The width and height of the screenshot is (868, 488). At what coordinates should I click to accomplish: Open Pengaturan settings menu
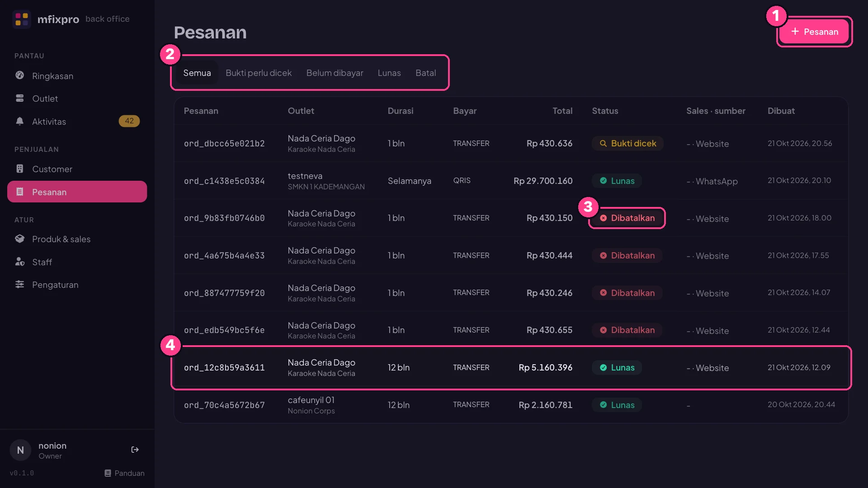[77, 285]
